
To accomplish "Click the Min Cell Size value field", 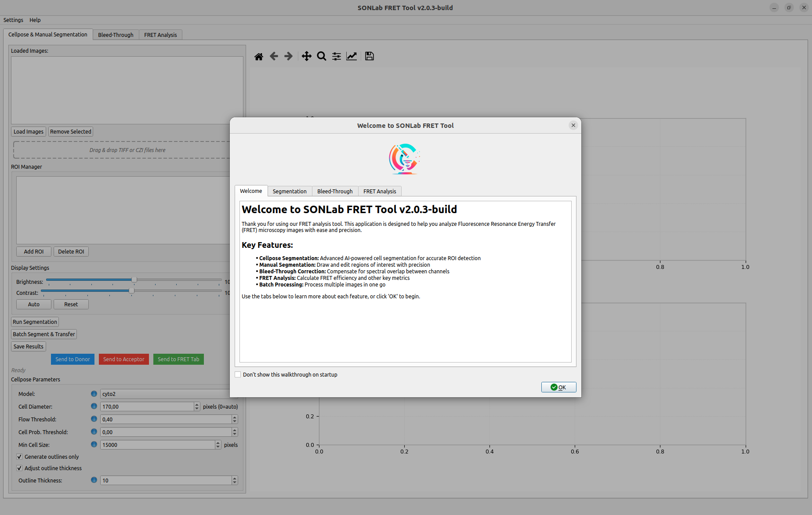I will point(158,445).
